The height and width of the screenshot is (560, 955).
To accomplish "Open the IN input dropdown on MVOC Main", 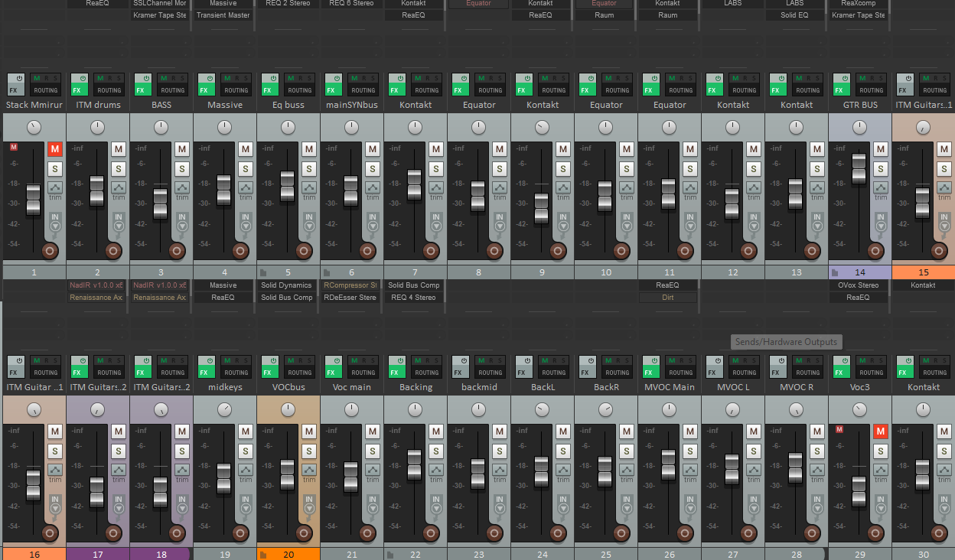I will point(689,504).
